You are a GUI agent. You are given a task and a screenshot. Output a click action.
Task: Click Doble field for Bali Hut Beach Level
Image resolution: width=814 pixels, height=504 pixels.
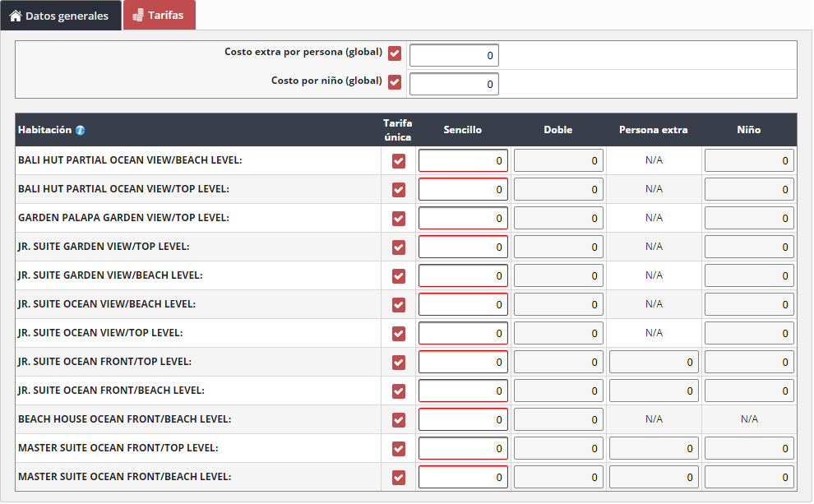[558, 161]
